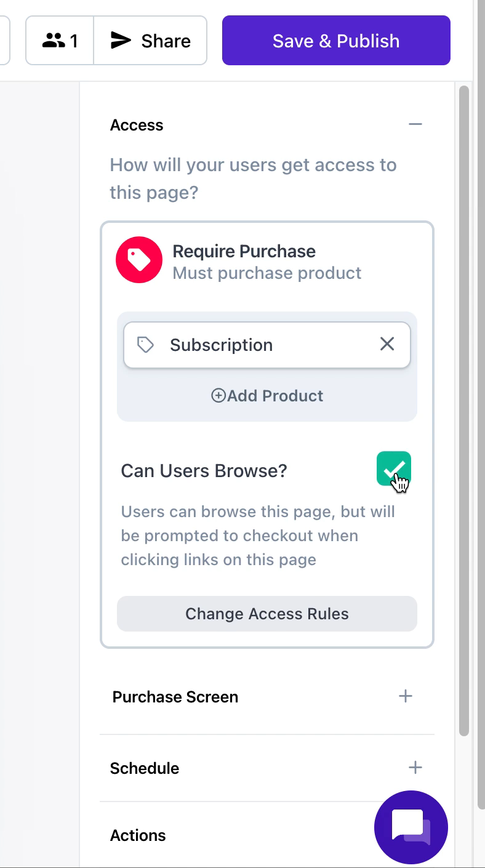Remove the Subscription product with X
Screen dimensions: 485x868
point(387,344)
